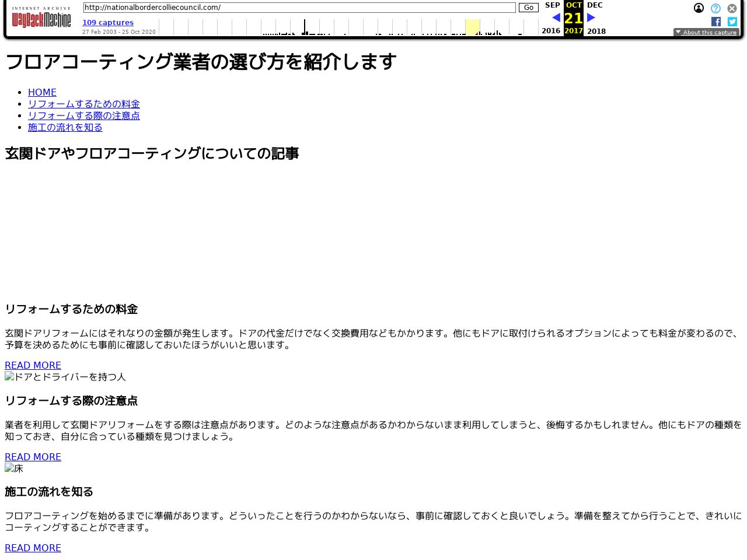Open the Wayback help question icon
This screenshot has height=560, width=747.
pos(715,8)
